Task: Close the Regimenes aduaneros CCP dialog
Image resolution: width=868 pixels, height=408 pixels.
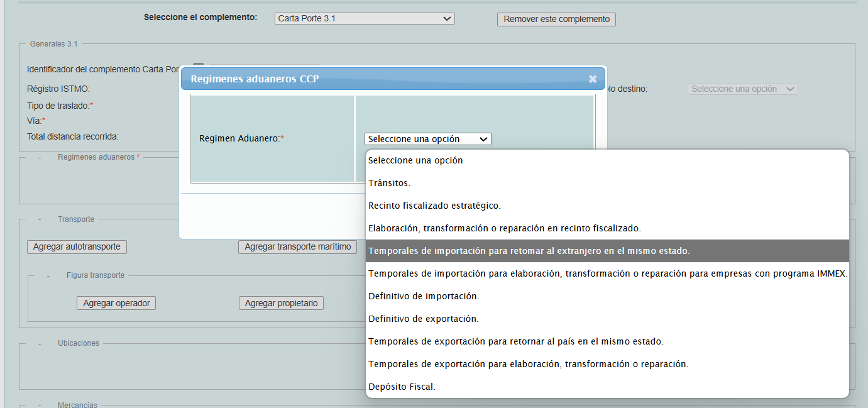Action: pos(592,79)
